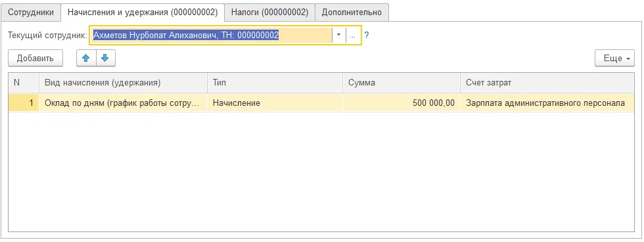Move the row down with the down arrow
Image resolution: width=644 pixels, height=242 pixels.
point(106,59)
